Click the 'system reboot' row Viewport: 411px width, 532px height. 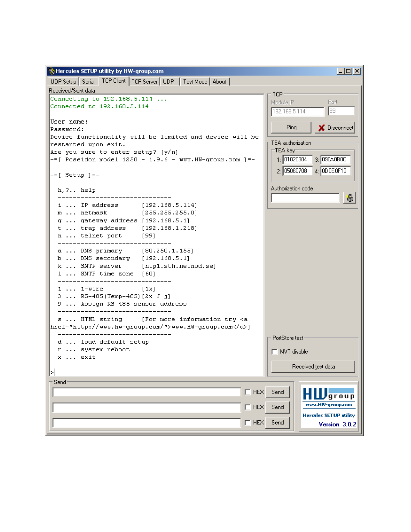pyautogui.click(x=94, y=349)
